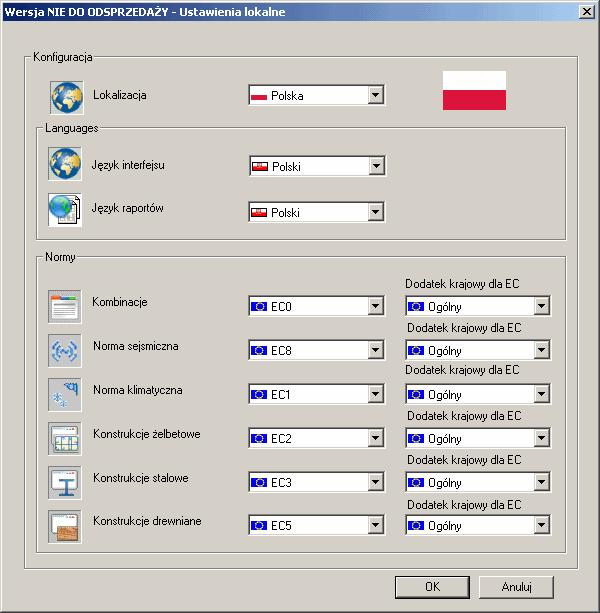The width and height of the screenshot is (600, 613).
Task: Open the Konstrukcje żelbetowe EC2 dropdown
Action: coord(317,438)
